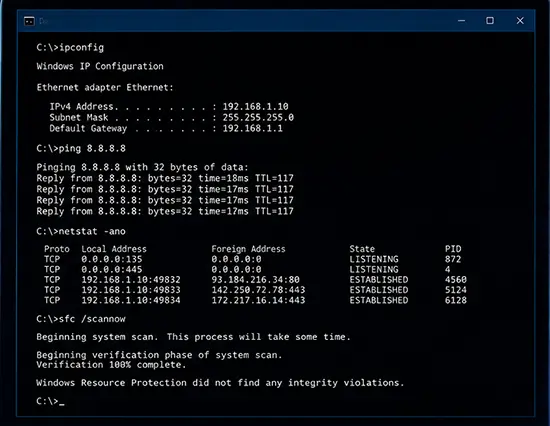Screen dimensions: 550x426
Task: Maximize the command prompt window
Action: (490, 21)
